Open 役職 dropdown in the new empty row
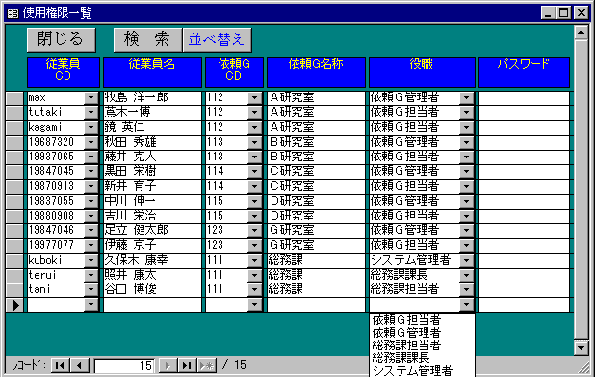595x377 pixels. (x=466, y=305)
